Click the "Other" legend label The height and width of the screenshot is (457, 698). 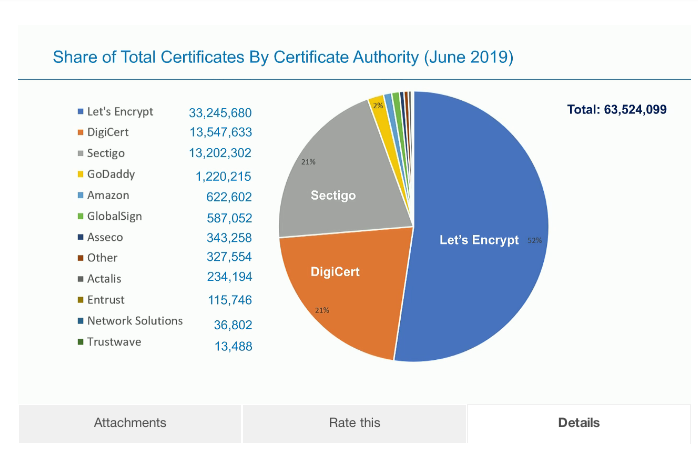point(102,258)
